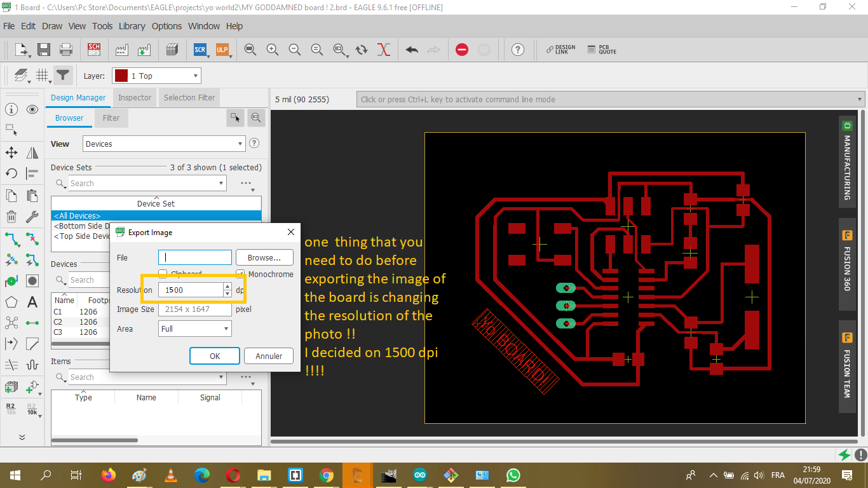Switch to the Selection Filter tab
The height and width of the screenshot is (488, 868).
189,98
